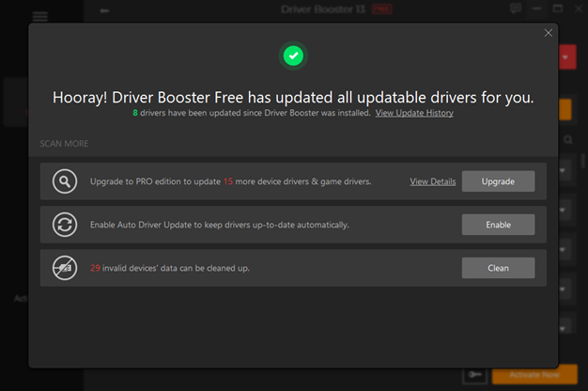Click the orange Activate Now button
This screenshot has width=588, height=391.
pyautogui.click(x=534, y=375)
